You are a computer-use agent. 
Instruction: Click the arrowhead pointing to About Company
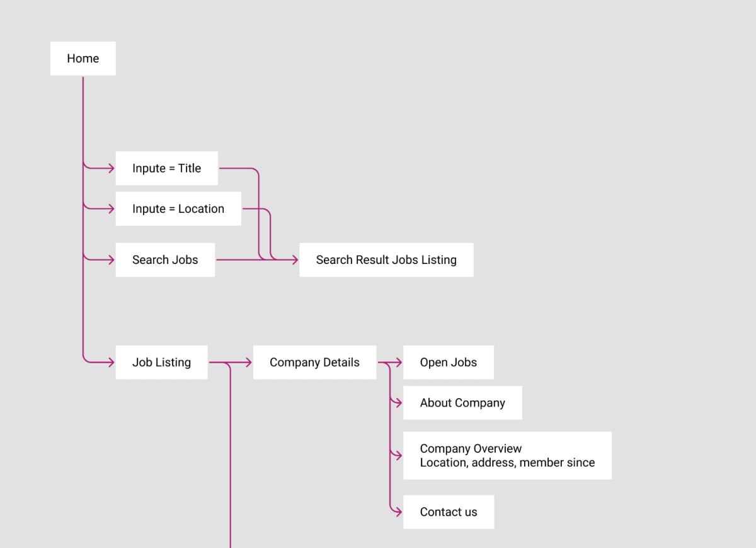398,402
